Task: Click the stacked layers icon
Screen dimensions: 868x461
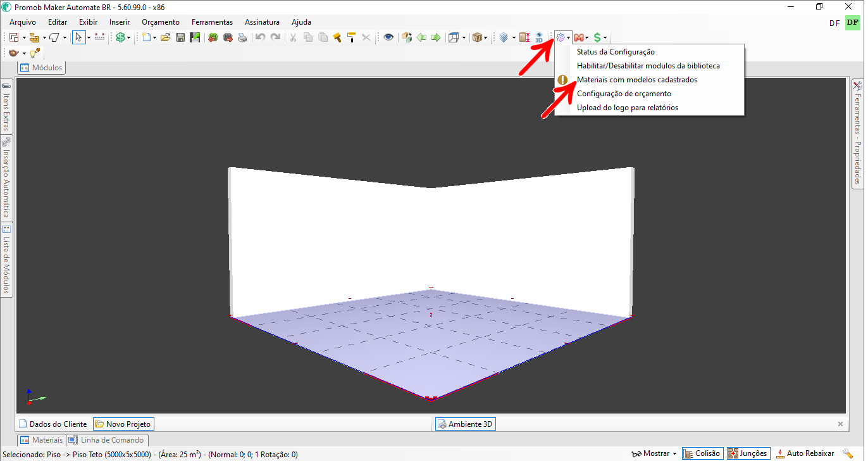Action: 504,37
